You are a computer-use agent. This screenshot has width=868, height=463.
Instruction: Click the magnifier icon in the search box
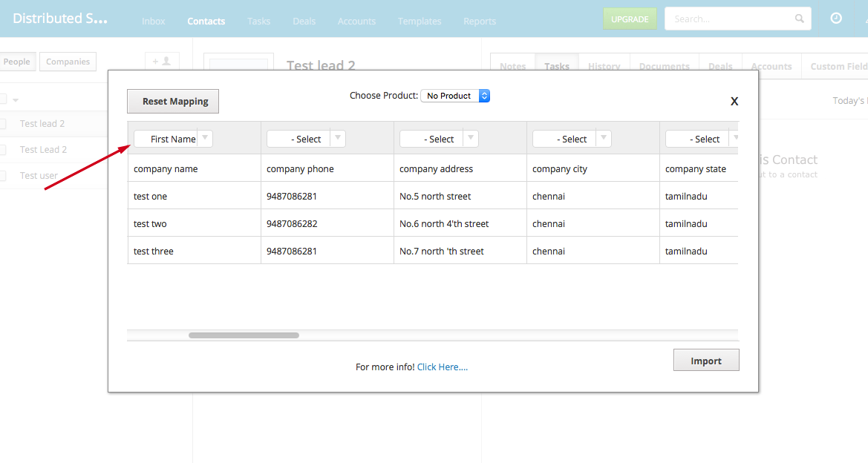(x=798, y=18)
